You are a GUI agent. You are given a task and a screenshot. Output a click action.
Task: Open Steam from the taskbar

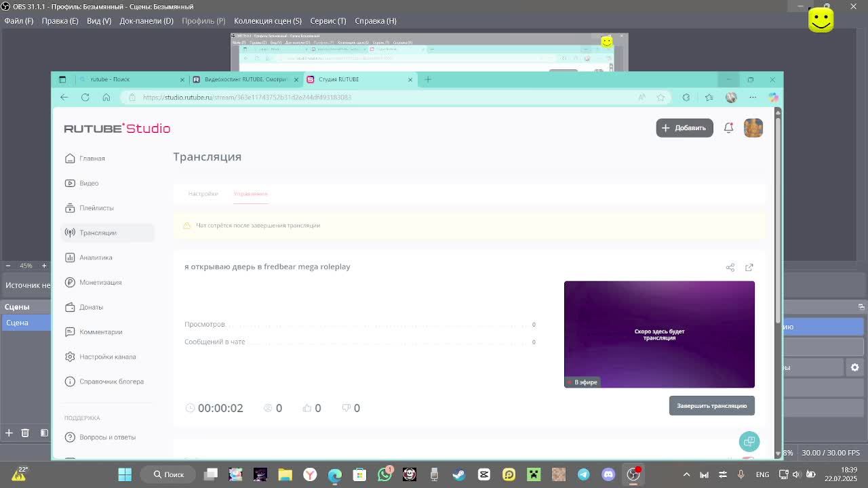pyautogui.click(x=459, y=474)
